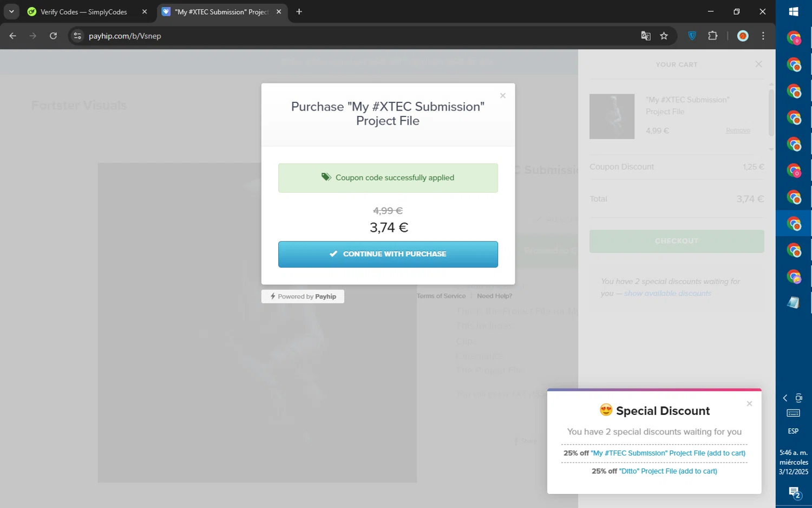Add "My #TFEC Submission" Project File to cart
The image size is (812, 508).
pos(668,453)
